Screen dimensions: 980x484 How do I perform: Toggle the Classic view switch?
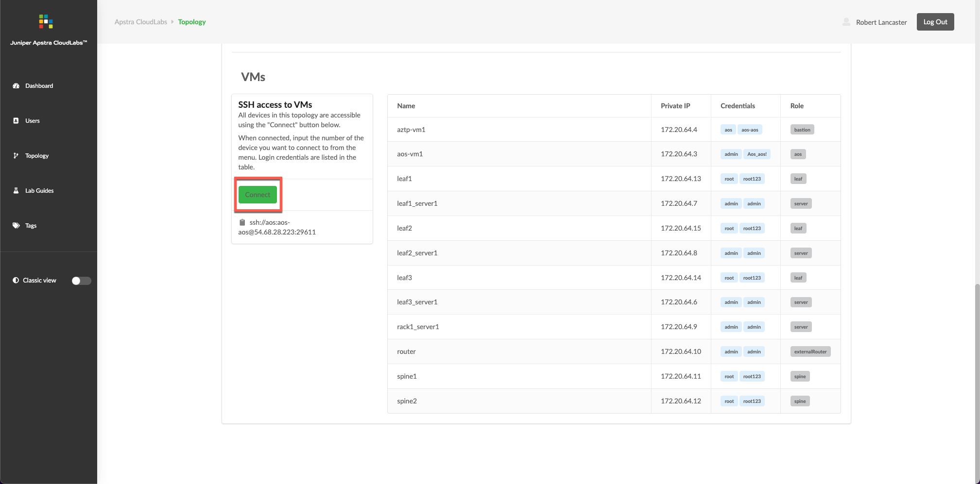(81, 281)
